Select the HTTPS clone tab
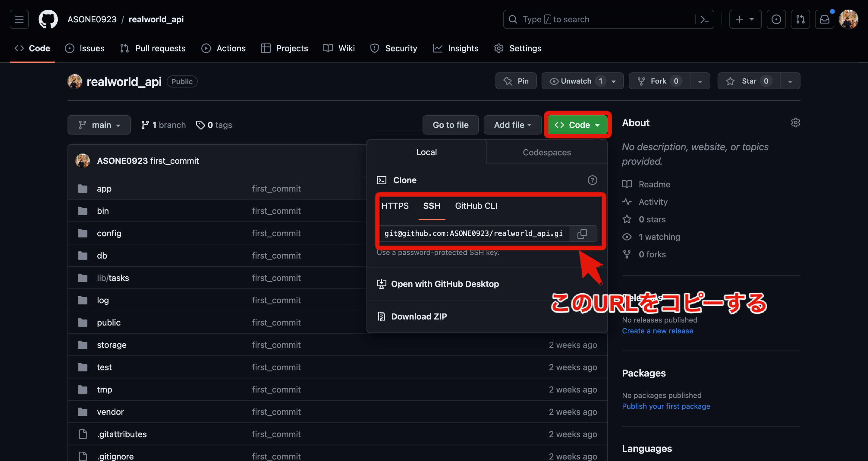868x461 pixels. [395, 206]
